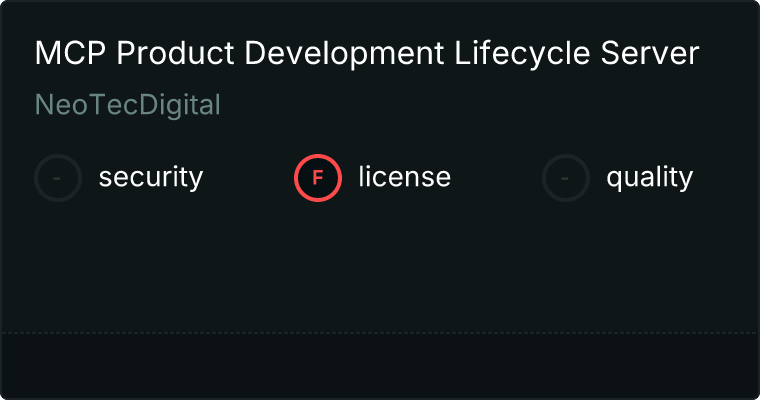The height and width of the screenshot is (400, 760).
Task: Click the dashed divider line on the card
Action: click(x=380, y=333)
